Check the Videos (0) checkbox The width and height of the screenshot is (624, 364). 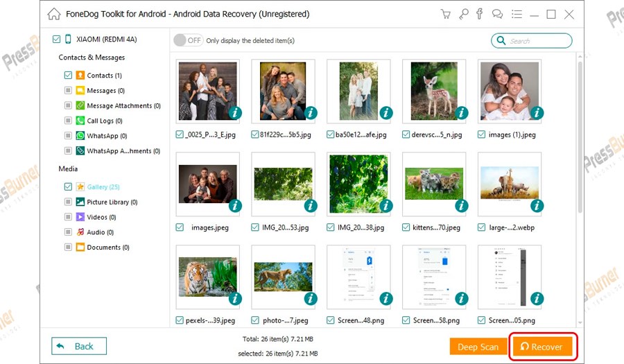tap(68, 217)
